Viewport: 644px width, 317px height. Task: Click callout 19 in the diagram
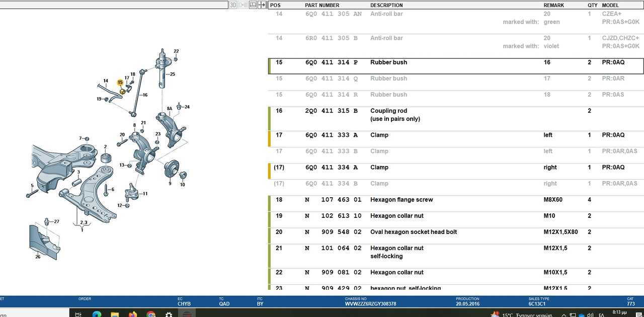(x=99, y=99)
